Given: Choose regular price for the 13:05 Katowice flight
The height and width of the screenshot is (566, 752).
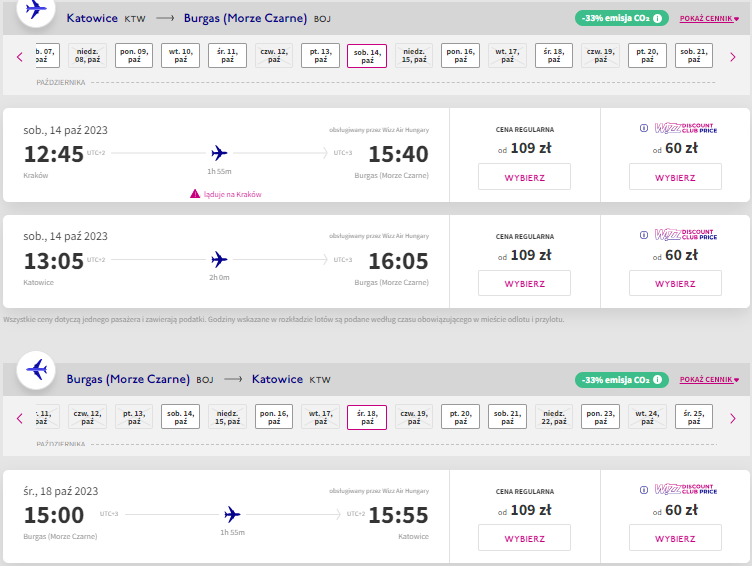Looking at the screenshot, I should [x=524, y=283].
